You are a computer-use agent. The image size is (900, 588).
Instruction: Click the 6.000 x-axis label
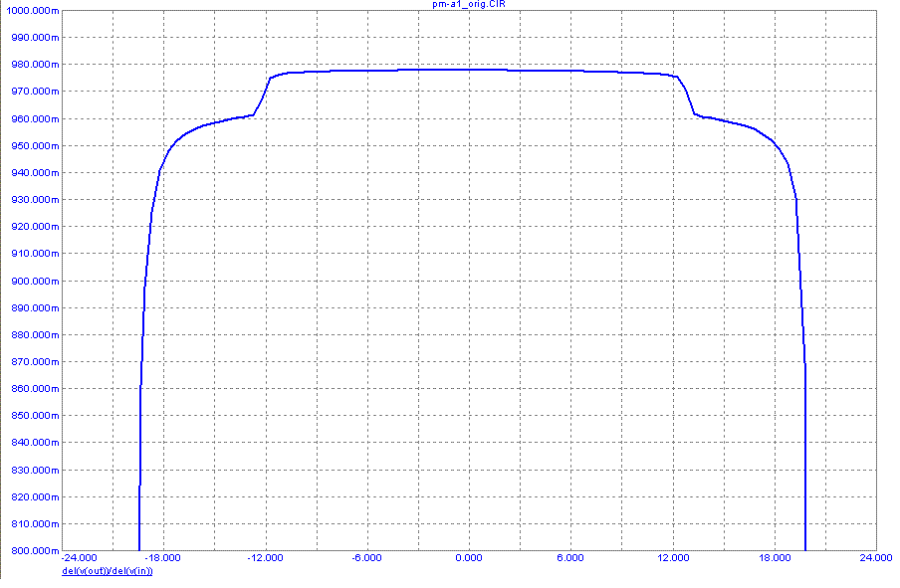pos(570,558)
